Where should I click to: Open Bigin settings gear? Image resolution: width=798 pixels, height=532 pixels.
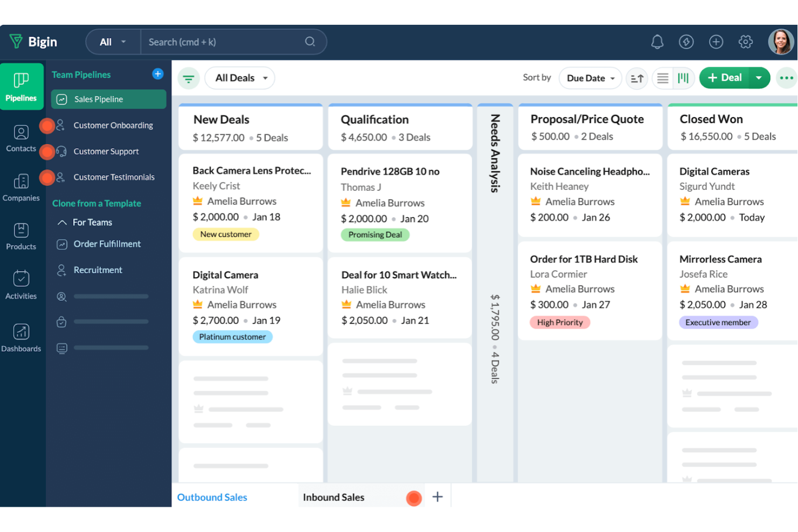(x=745, y=42)
